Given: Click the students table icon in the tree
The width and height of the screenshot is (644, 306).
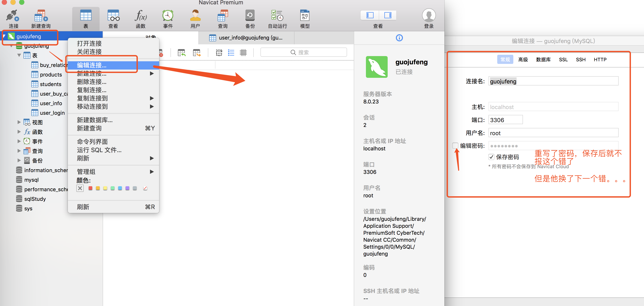Looking at the screenshot, I should pos(35,84).
